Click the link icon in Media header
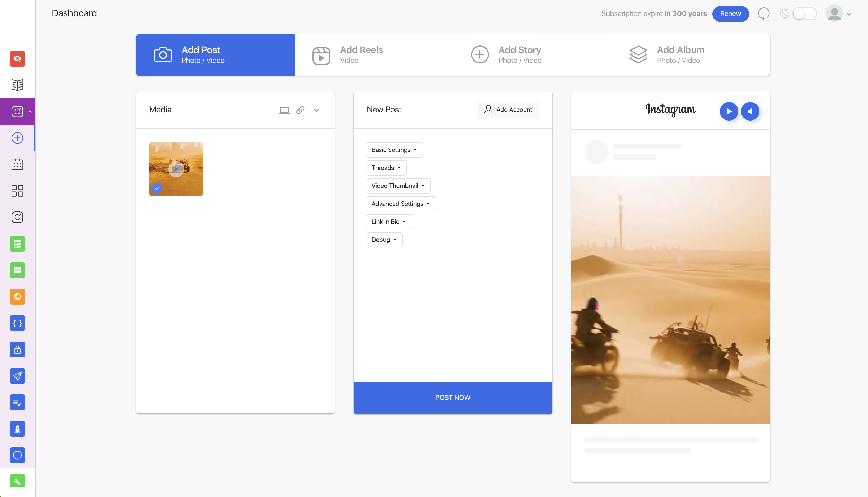 pyautogui.click(x=300, y=110)
